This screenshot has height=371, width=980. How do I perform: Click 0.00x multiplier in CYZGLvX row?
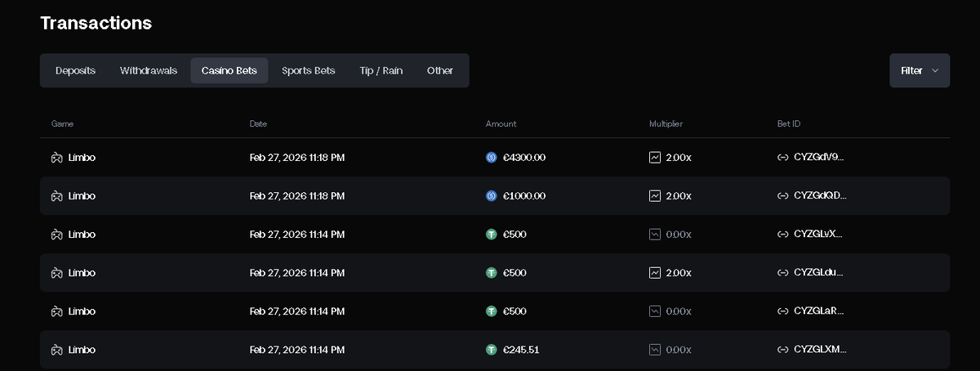[x=679, y=235]
